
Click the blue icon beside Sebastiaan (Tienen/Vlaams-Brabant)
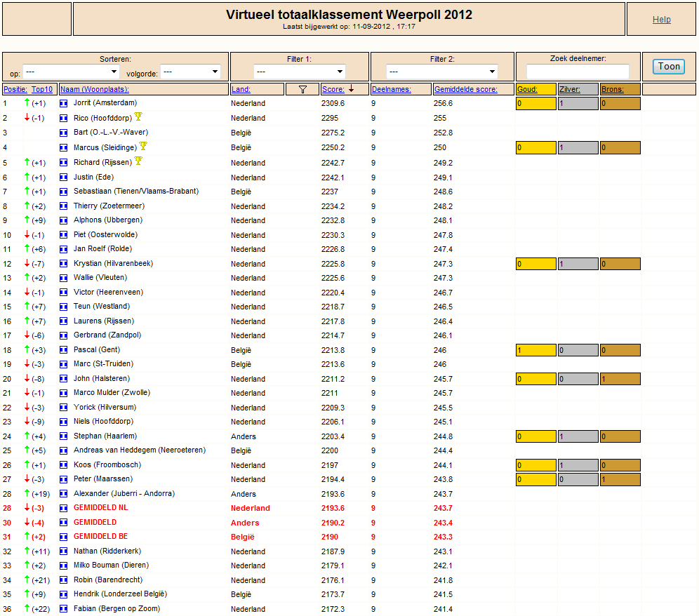click(64, 192)
